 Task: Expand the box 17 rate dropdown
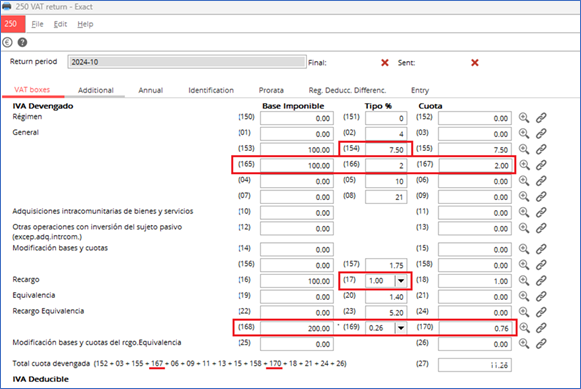tap(401, 281)
